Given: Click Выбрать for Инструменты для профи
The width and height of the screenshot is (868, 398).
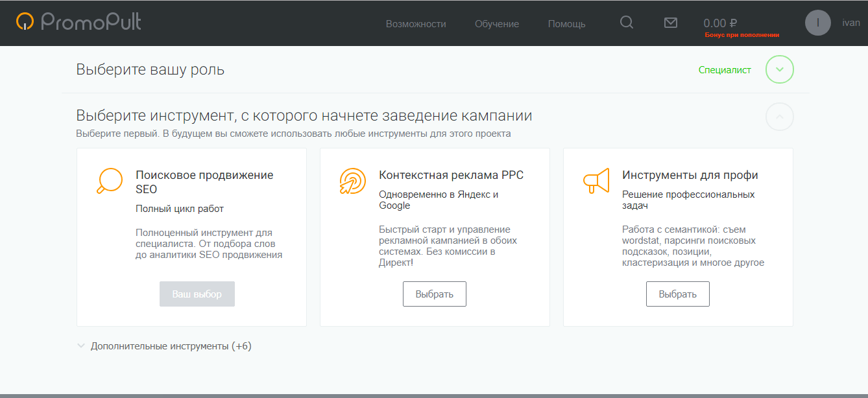Looking at the screenshot, I should coord(677,294).
